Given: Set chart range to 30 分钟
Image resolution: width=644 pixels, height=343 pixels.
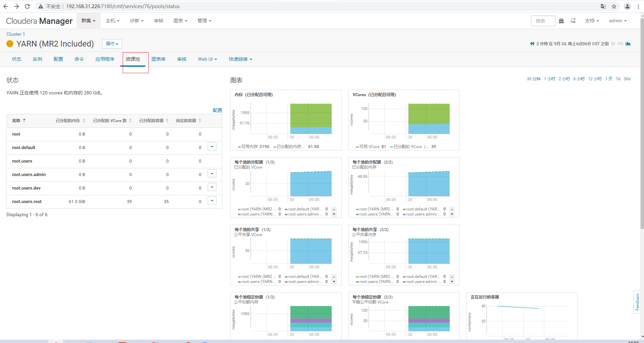Looking at the screenshot, I should tap(533, 79).
